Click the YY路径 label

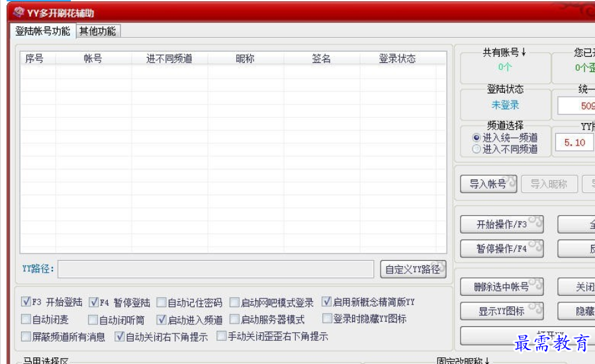click(38, 269)
